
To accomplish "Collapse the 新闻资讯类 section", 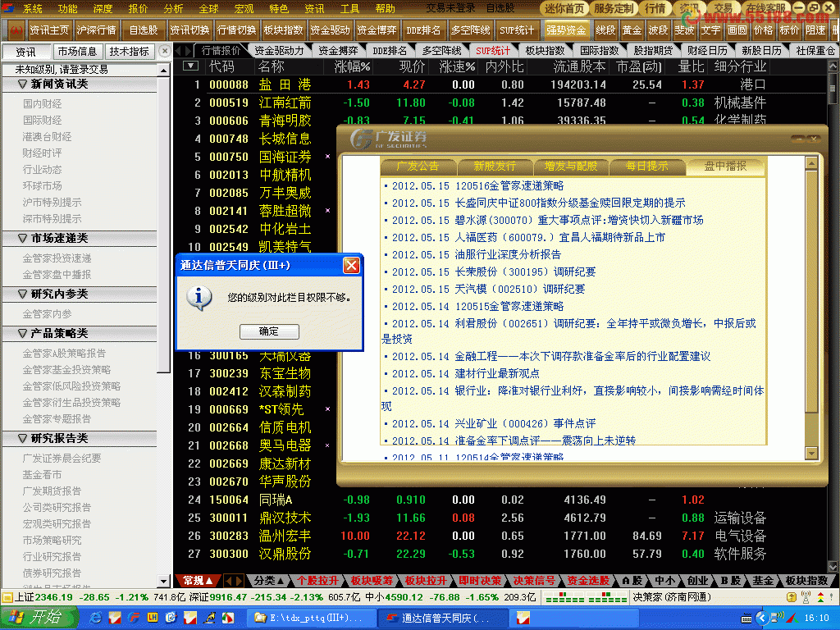I will pos(23,84).
